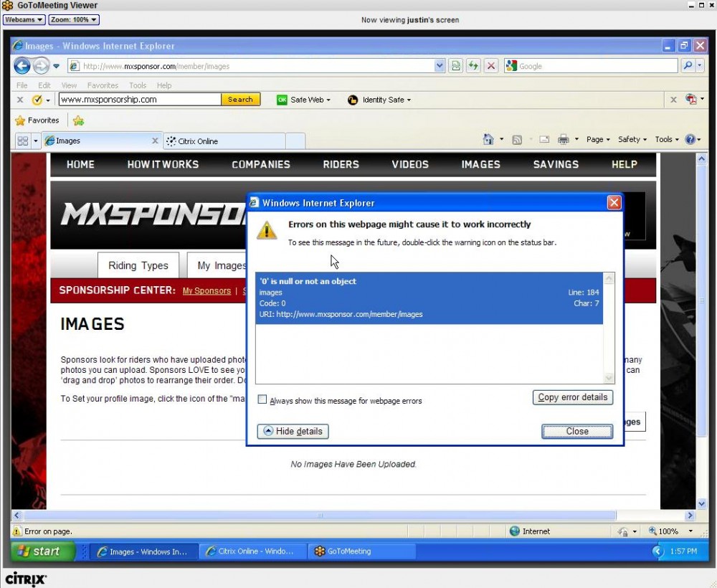The height and width of the screenshot is (588, 717).
Task: Open the recent pages dropdown arrow
Action: click(x=56, y=66)
